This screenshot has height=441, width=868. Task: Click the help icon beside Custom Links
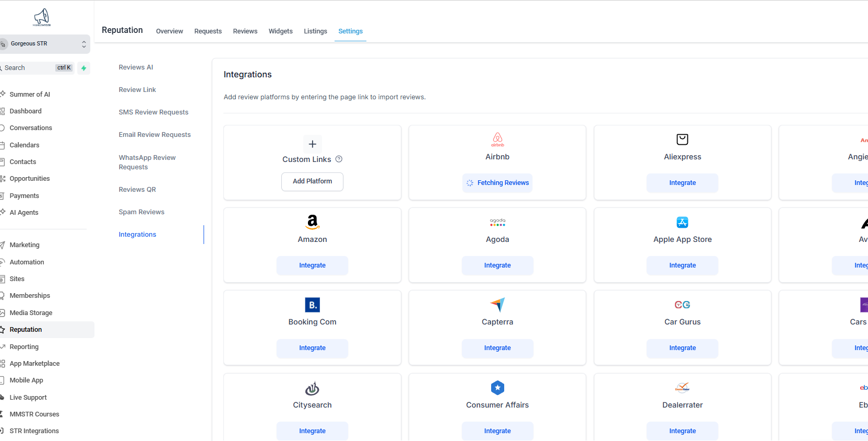(339, 159)
